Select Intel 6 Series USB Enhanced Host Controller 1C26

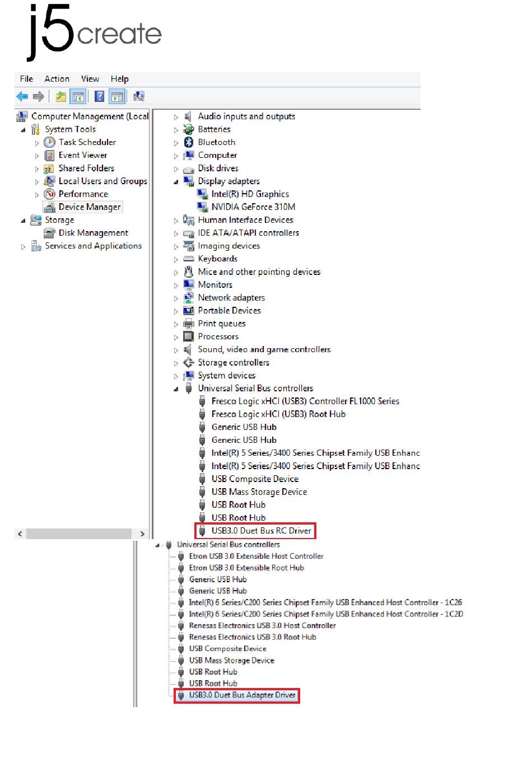[x=325, y=602]
